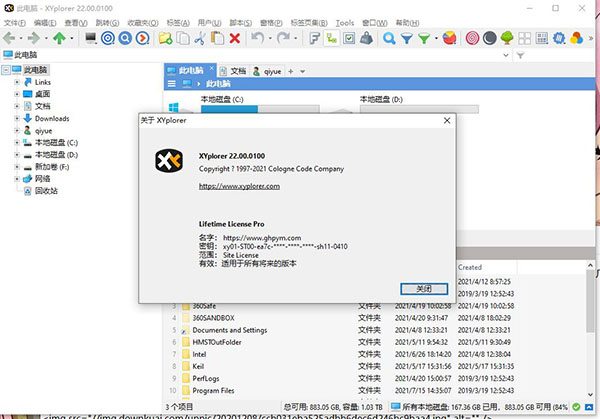Select qiyue in the folder tree
This screenshot has height=419, width=600.
tap(44, 130)
